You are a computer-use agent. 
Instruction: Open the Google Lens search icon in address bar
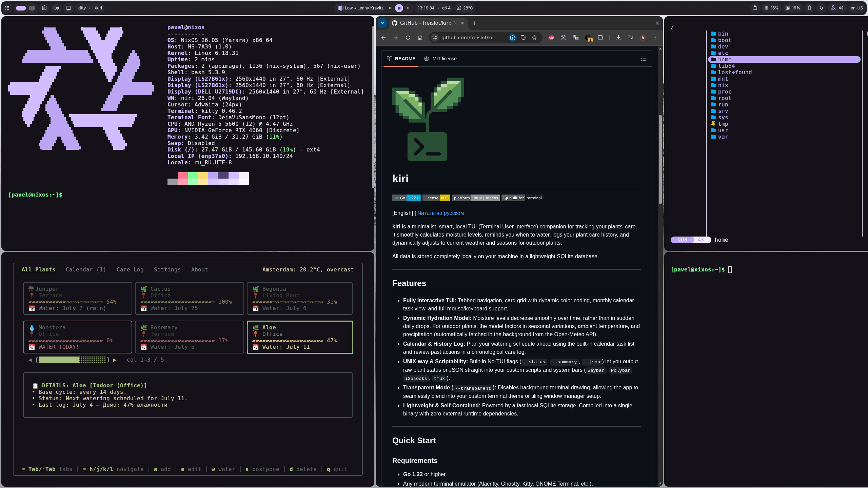513,38
